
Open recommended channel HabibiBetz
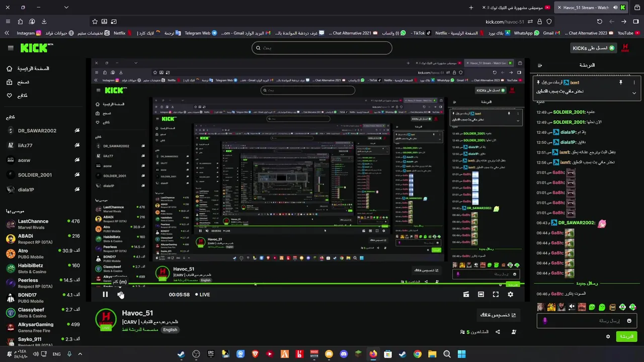tap(44, 268)
